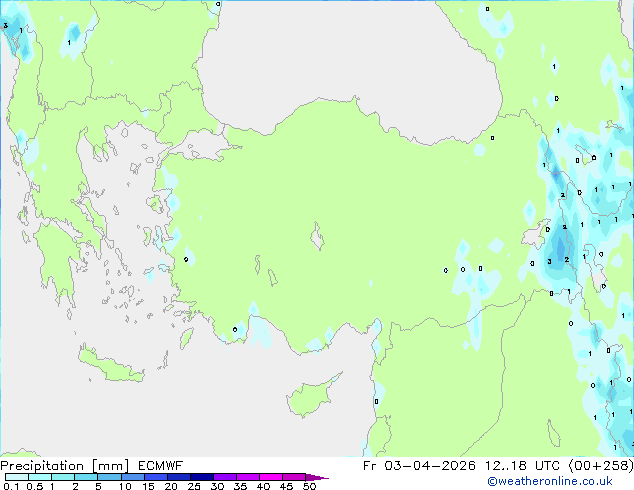The image size is (634, 490).
Task: Click the "[mm]" unit label
Action: [x=110, y=466]
